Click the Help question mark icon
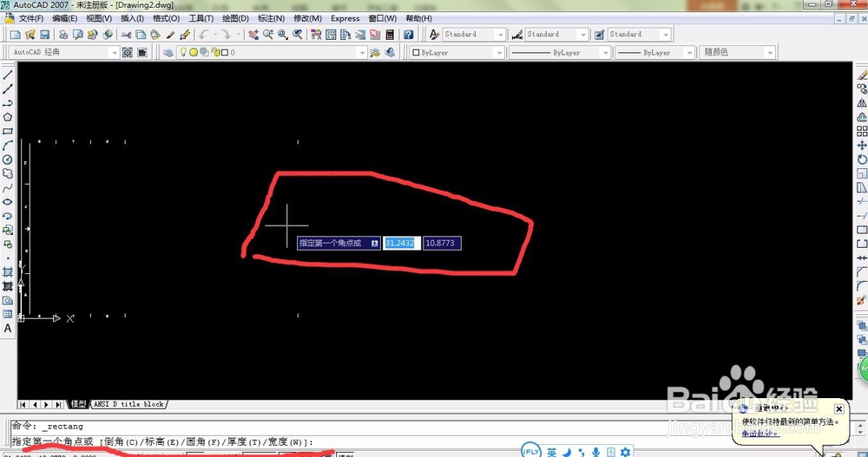The width and height of the screenshot is (868, 457). 409,35
